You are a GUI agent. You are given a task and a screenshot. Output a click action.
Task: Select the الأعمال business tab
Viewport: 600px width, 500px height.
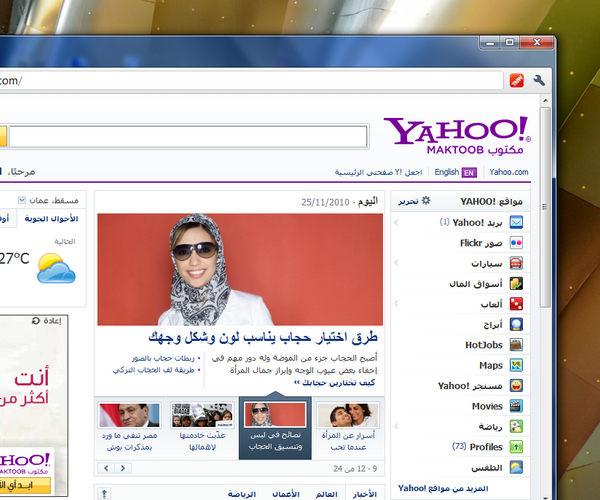[285, 494]
